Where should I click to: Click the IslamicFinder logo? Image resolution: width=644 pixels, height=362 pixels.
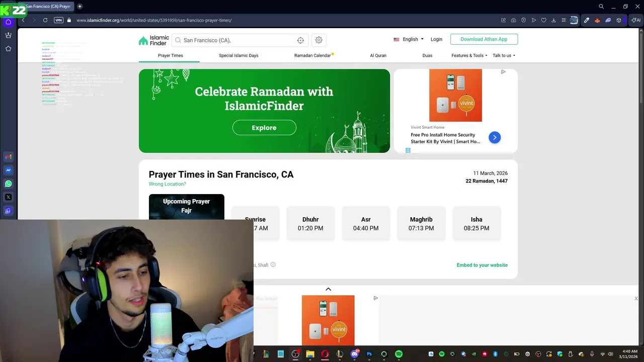click(x=154, y=40)
